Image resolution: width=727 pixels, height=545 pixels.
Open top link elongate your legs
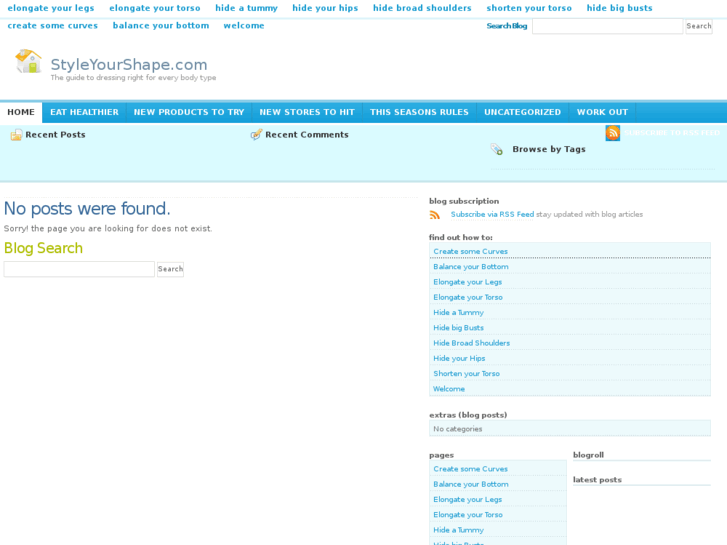tap(51, 8)
